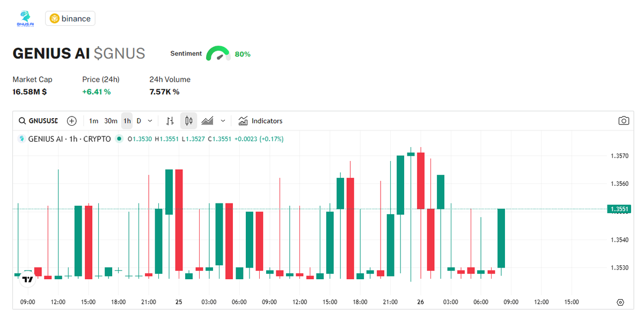Click the GENIUS AI symbol icon in the legend
Viewport: 644px width, 319px height.
pyautogui.click(x=21, y=139)
